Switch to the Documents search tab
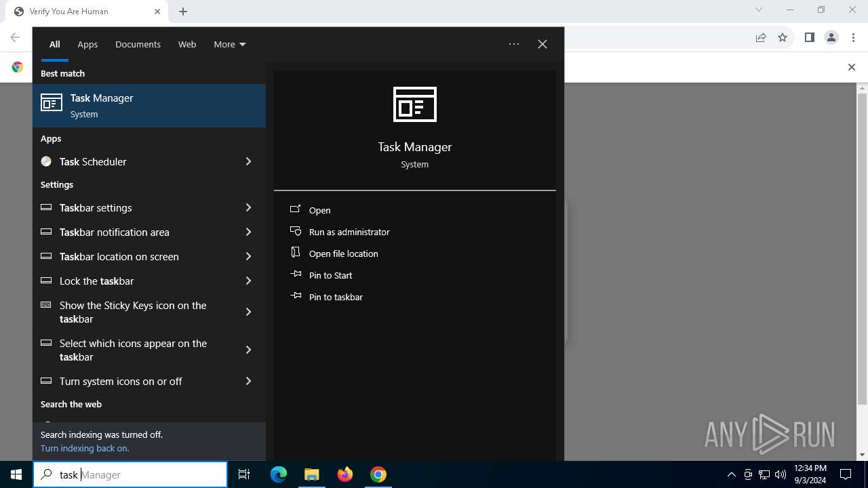 pos(138,44)
